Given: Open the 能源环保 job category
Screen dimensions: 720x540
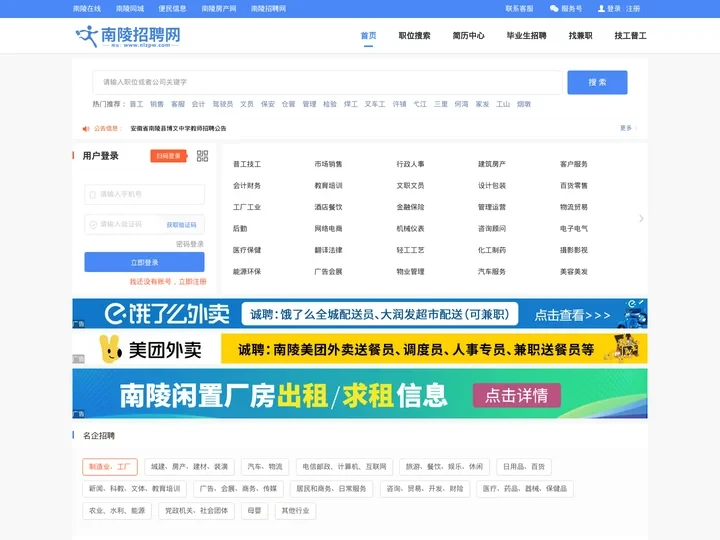Looking at the screenshot, I should [x=247, y=271].
